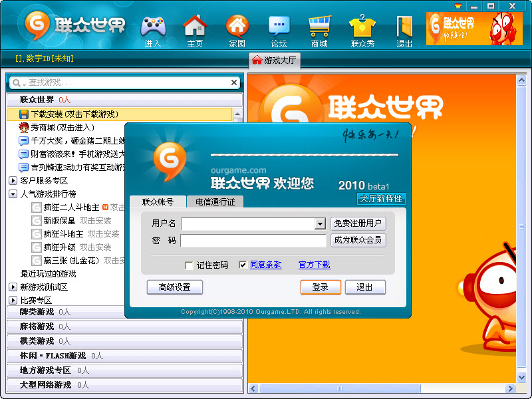
Task: Click the lobby panel scroll-down arrow
Action: pyautogui.click(x=521, y=377)
